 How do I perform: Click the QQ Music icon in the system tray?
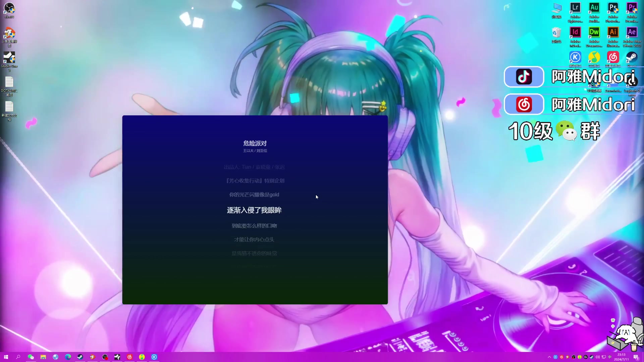[580, 357]
